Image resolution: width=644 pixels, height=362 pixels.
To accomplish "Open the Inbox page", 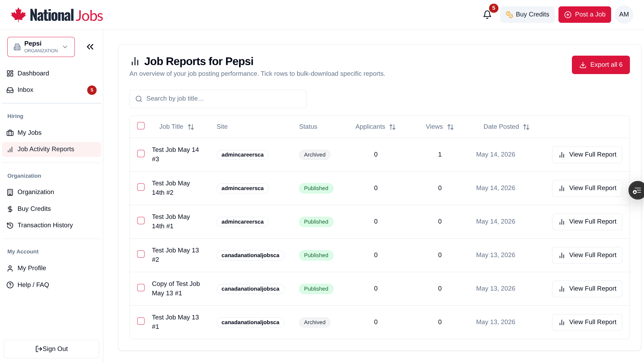I will [x=52, y=90].
